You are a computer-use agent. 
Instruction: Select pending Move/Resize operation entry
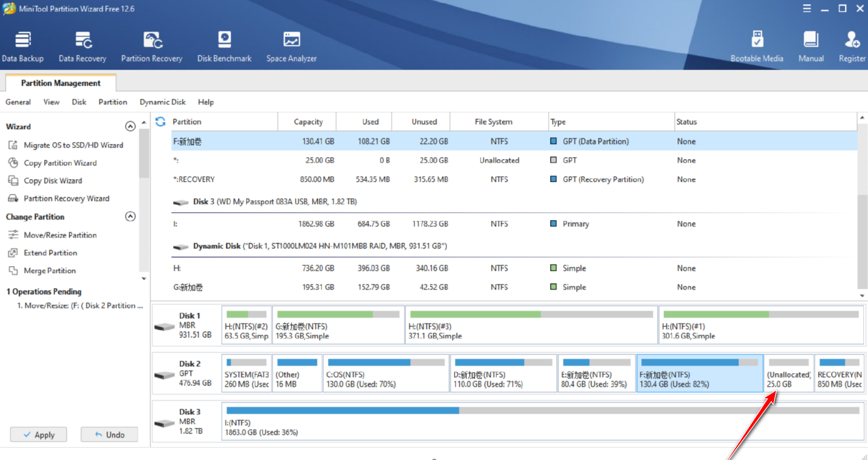pos(80,306)
